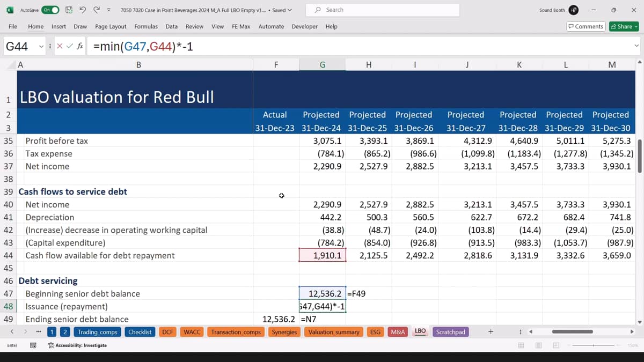Click the Comments button
This screenshot has height=362, width=644.
(x=586, y=26)
